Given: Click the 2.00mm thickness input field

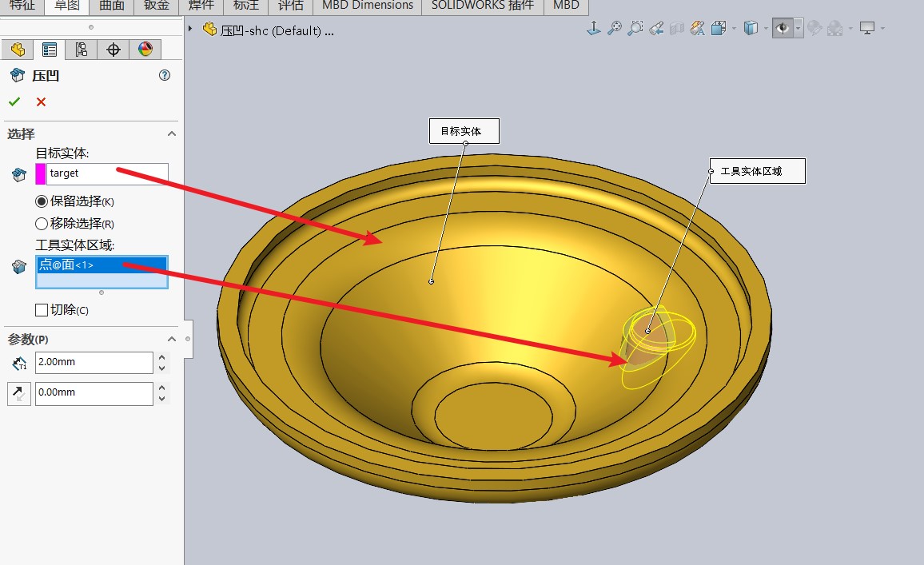Looking at the screenshot, I should 94,363.
